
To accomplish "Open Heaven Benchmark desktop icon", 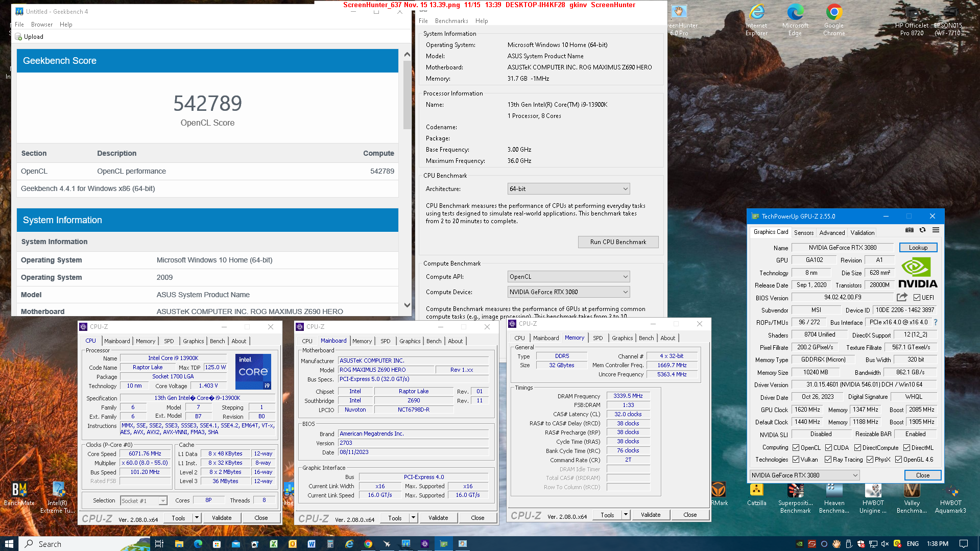I will pyautogui.click(x=834, y=498).
